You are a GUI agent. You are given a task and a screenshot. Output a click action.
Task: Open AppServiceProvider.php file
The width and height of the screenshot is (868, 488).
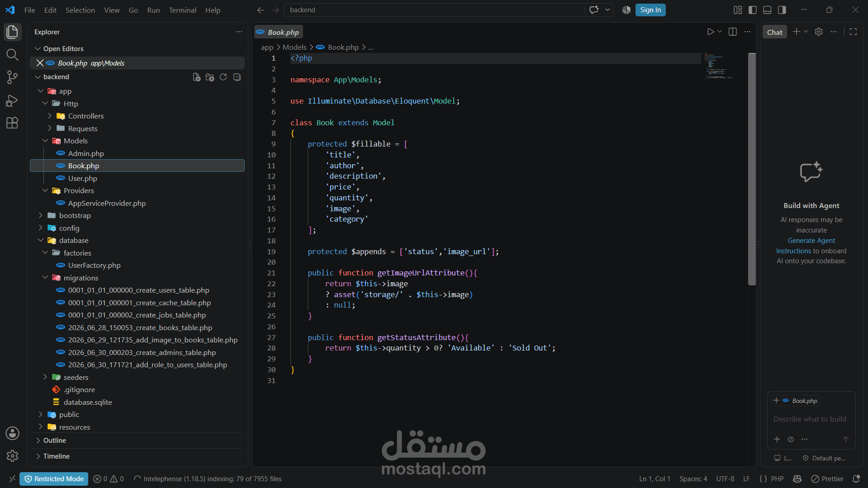tap(107, 204)
